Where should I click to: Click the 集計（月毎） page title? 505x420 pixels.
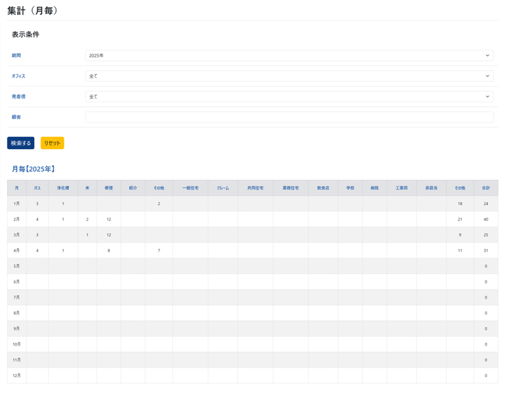tap(33, 11)
